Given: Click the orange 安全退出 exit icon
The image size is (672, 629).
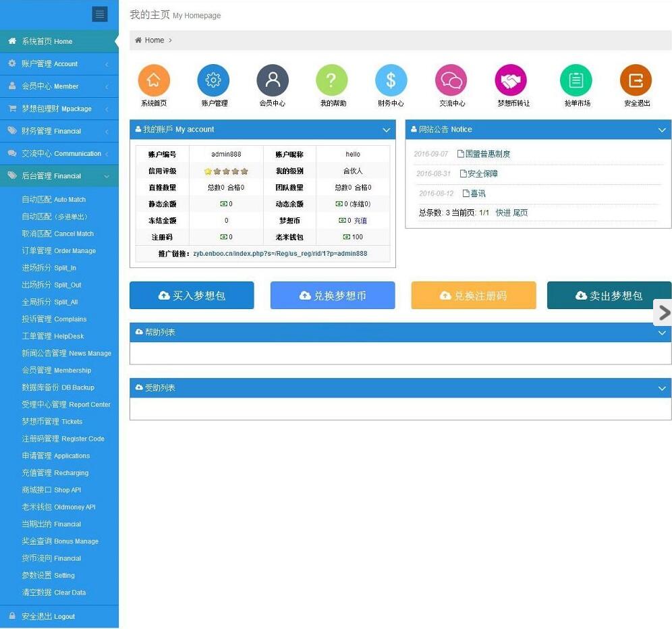Looking at the screenshot, I should click(636, 81).
